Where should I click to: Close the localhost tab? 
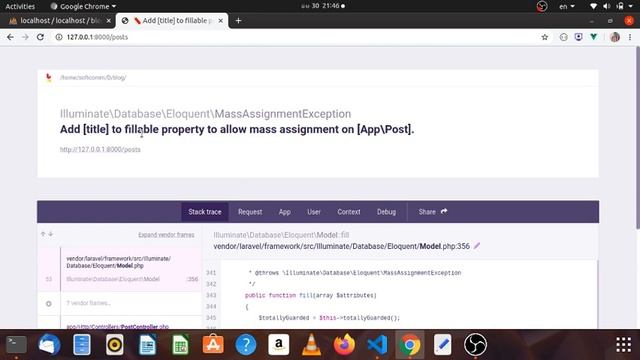pos(109,20)
